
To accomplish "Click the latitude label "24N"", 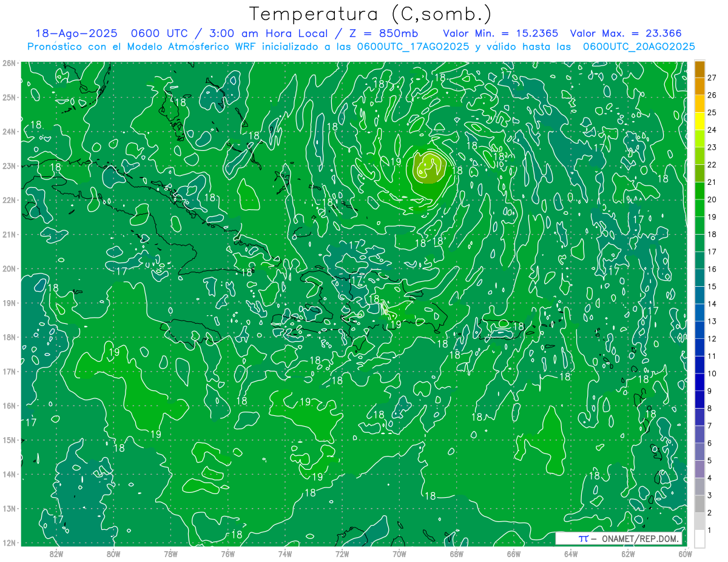I will 9,132.
